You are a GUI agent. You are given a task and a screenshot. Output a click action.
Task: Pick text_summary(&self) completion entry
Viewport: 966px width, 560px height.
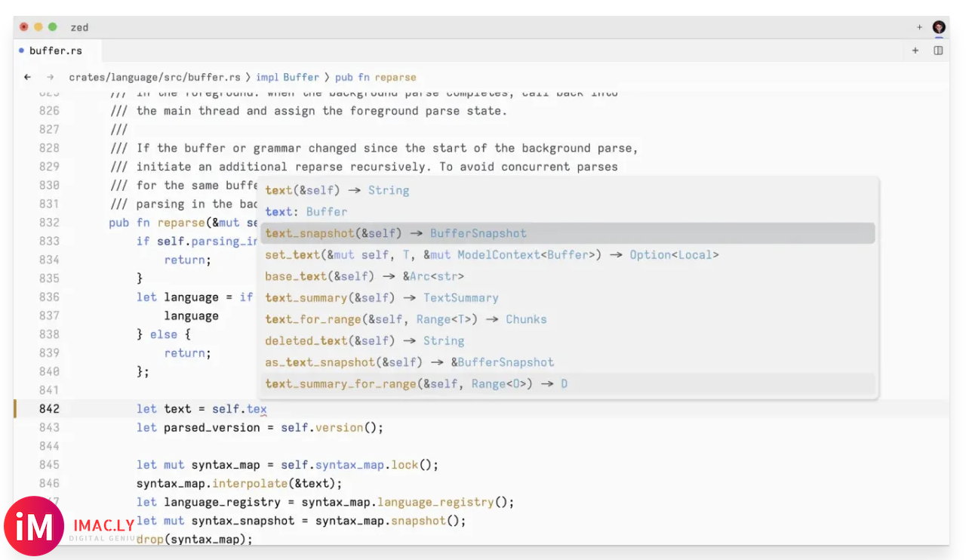[x=568, y=298]
